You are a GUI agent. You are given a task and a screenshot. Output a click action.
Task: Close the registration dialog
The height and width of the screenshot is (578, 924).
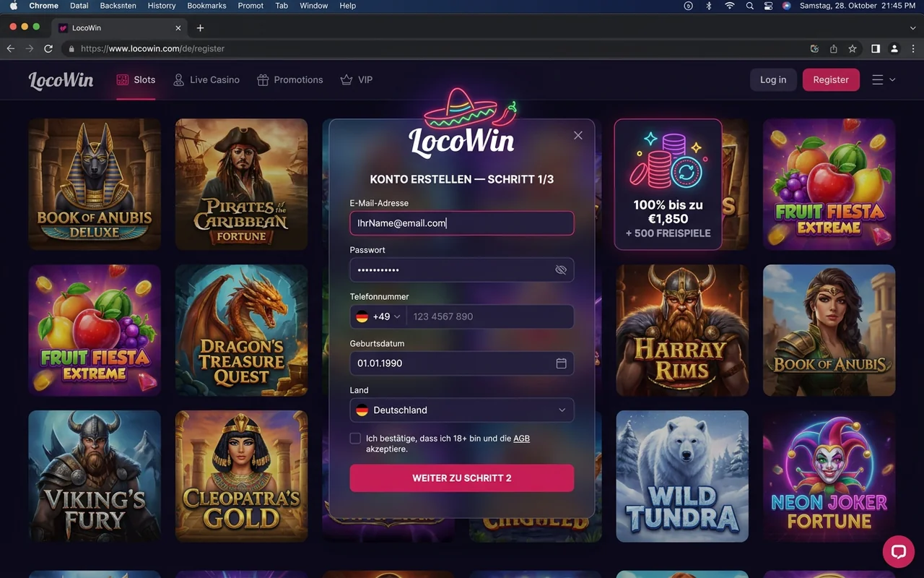[577, 135]
